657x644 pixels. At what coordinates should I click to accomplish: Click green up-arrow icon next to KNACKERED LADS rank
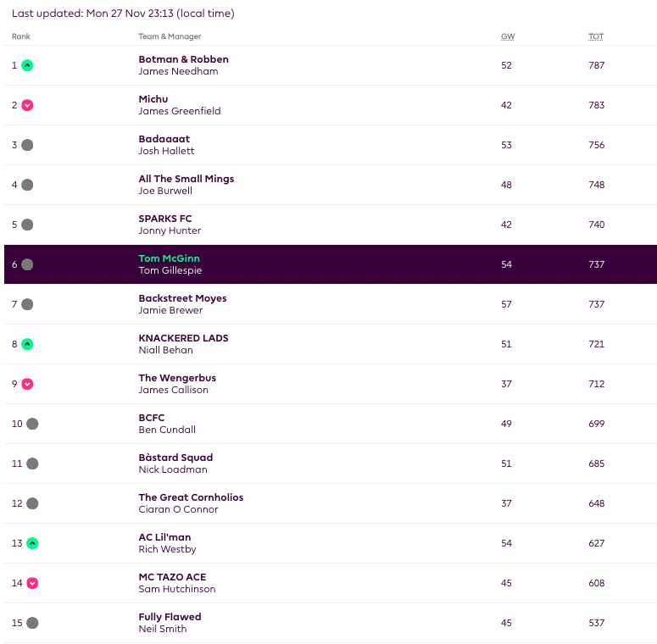[x=27, y=344]
